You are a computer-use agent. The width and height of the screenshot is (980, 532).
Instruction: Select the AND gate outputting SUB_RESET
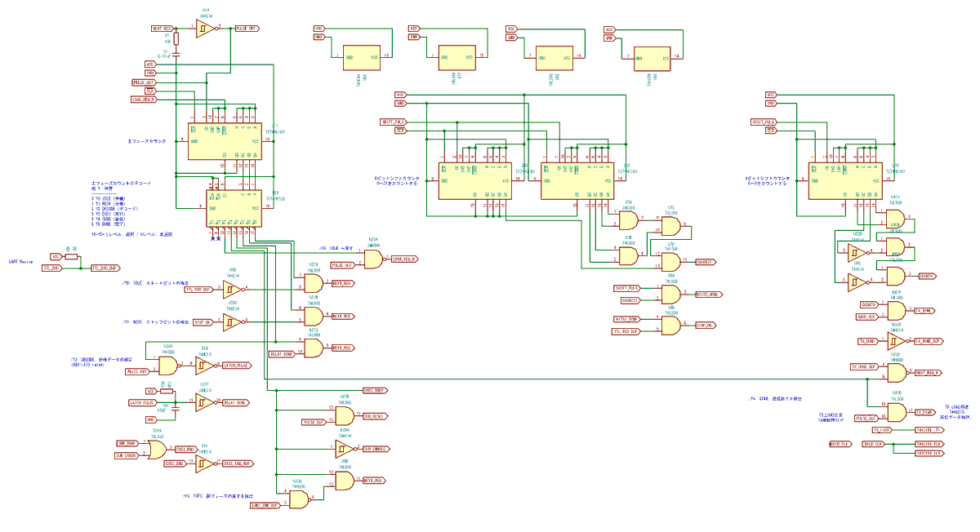pos(345,416)
